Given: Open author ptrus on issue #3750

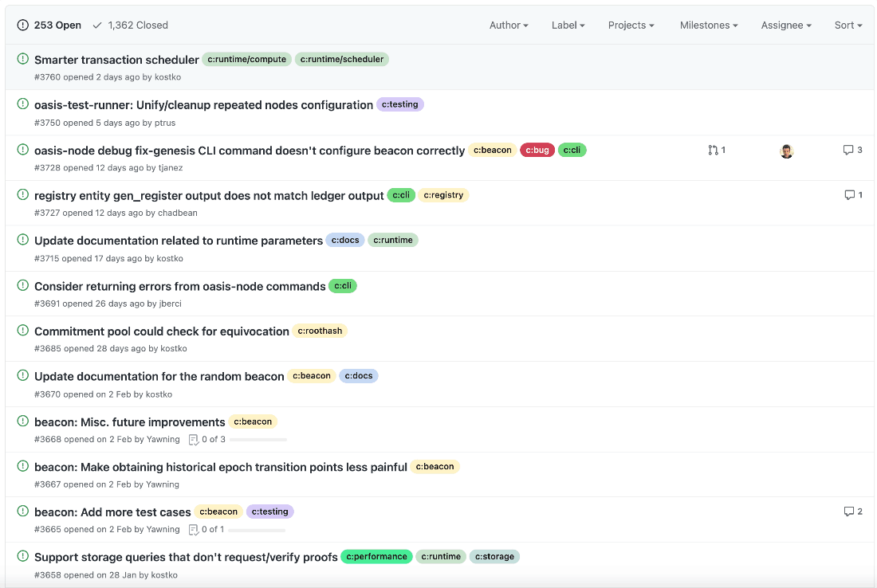Looking at the screenshot, I should click(165, 123).
